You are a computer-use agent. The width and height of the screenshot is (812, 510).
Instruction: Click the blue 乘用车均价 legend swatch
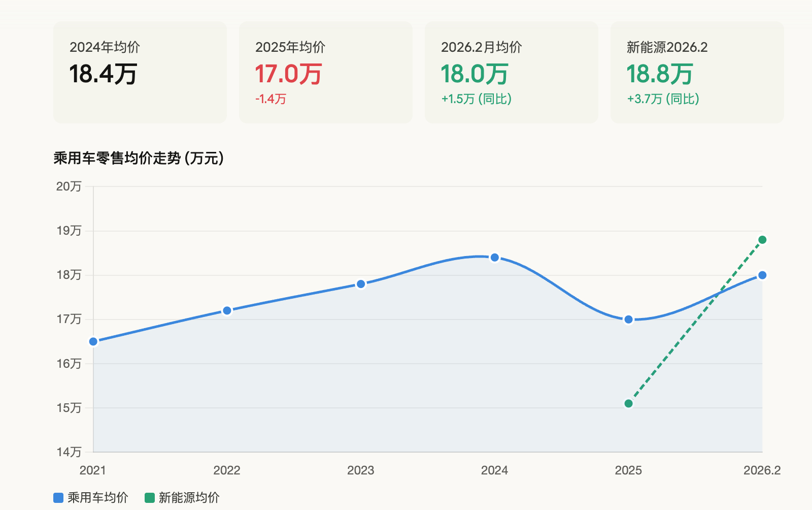(x=58, y=498)
